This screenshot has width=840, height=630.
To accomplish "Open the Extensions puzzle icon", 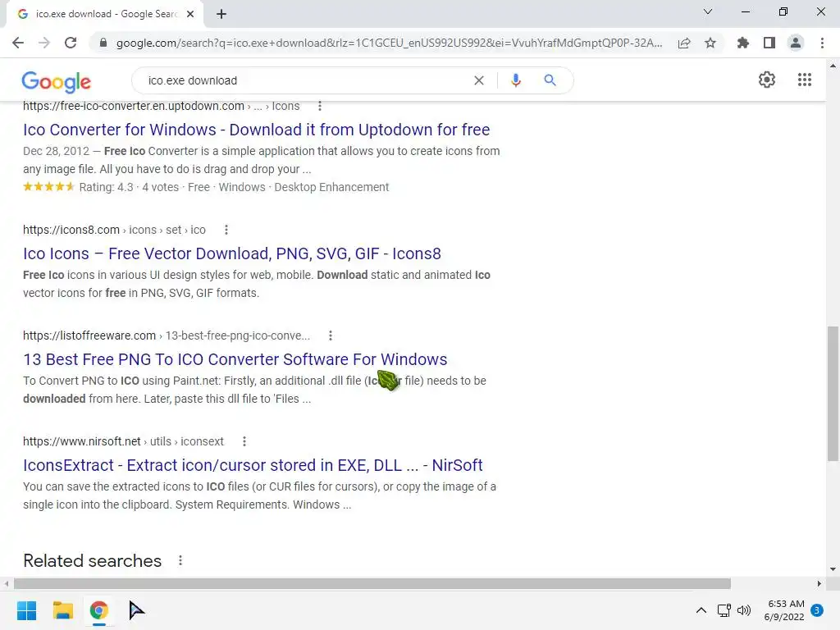I will (743, 43).
